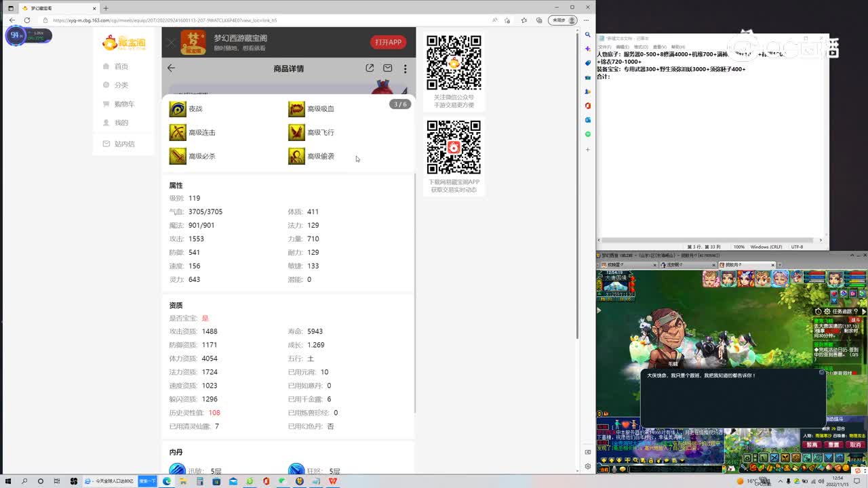Select the 高级必杀 skill icon

(178, 157)
